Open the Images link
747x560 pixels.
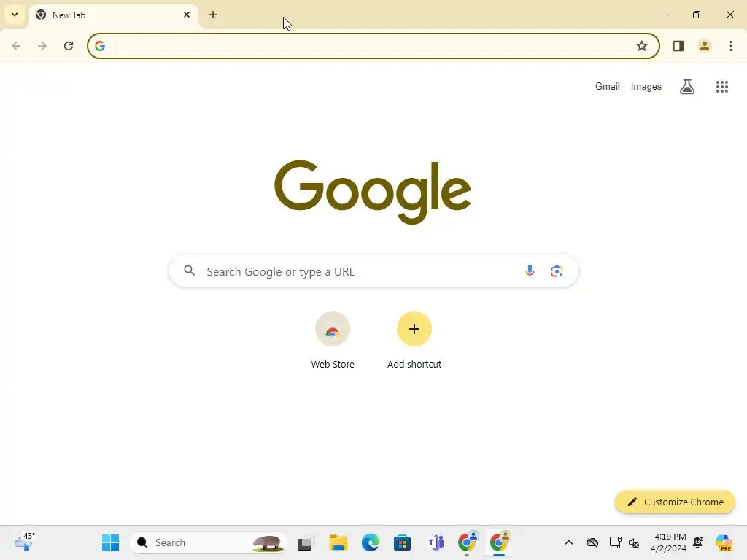point(646,87)
